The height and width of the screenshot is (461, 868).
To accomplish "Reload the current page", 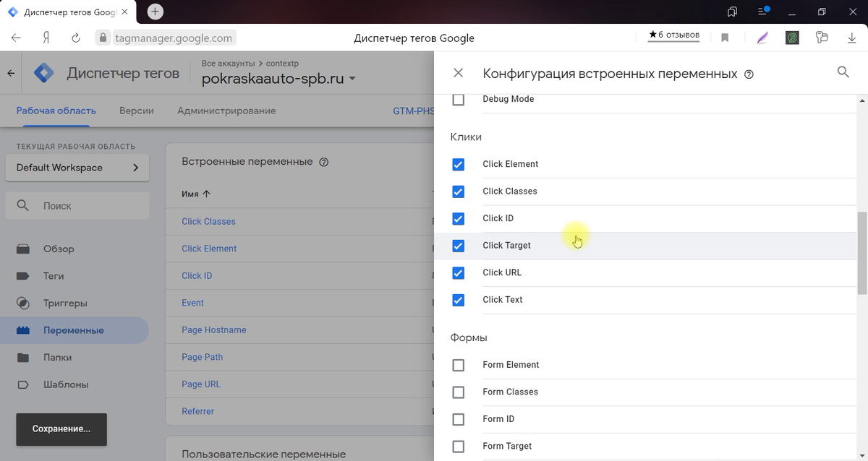I will pos(75,38).
